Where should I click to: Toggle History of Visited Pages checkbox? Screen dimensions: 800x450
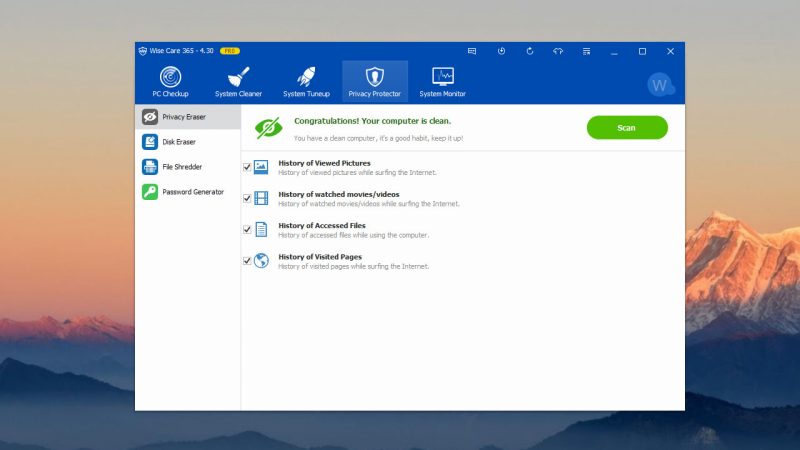click(x=247, y=261)
